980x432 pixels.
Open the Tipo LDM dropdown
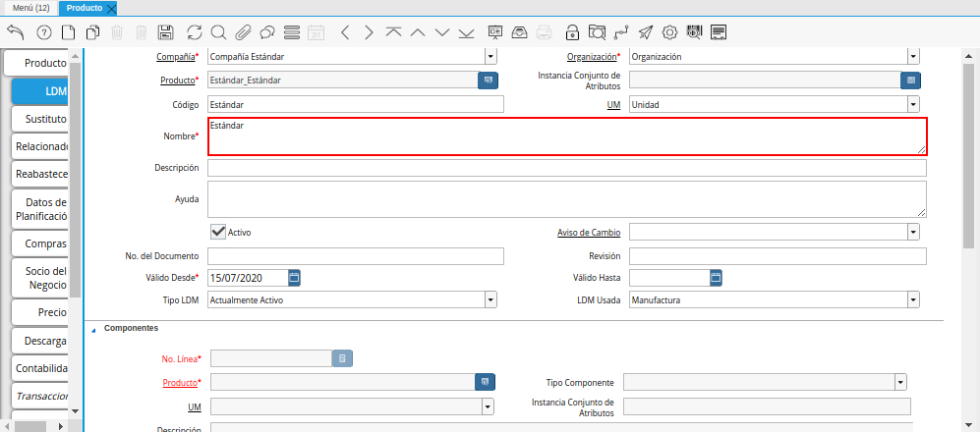(x=490, y=300)
